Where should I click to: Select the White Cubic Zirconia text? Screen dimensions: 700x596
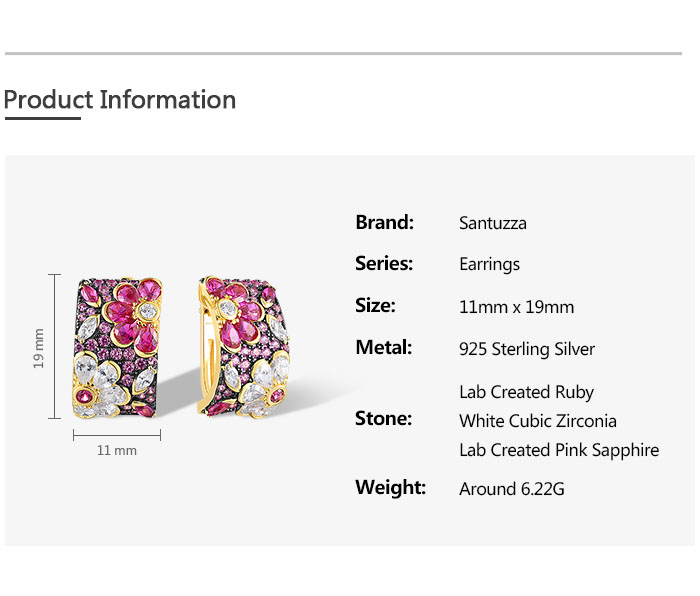(538, 421)
